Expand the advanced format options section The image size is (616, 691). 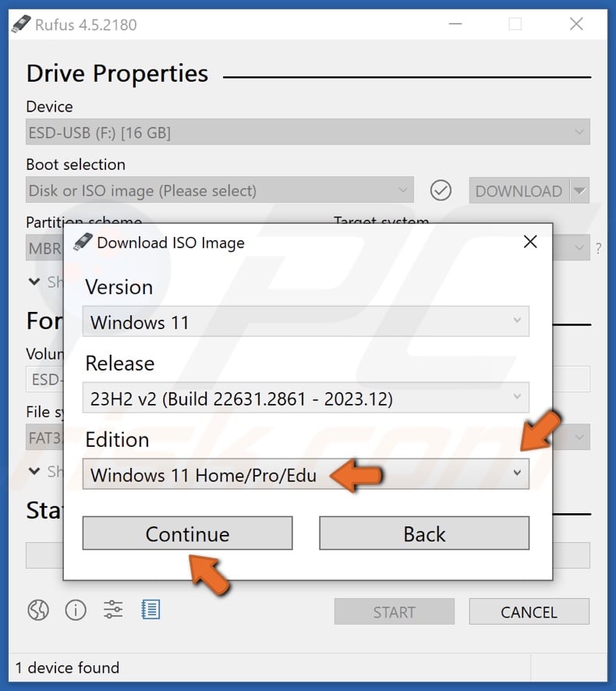click(x=34, y=471)
